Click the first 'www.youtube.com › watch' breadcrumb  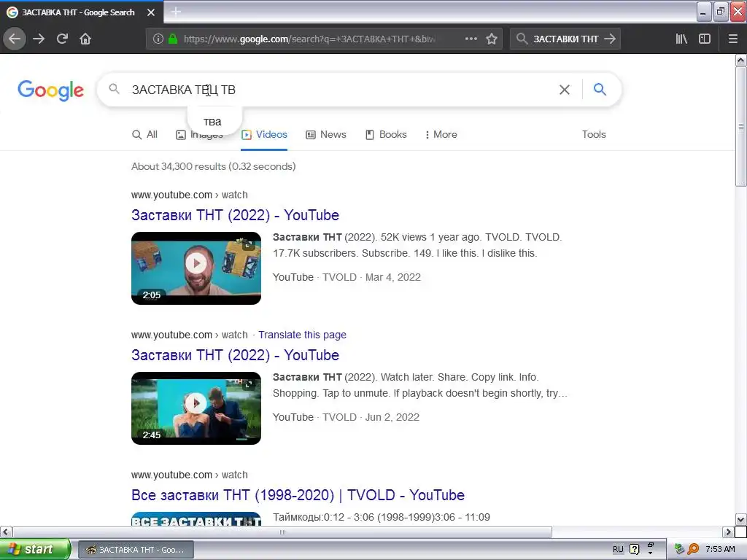click(x=190, y=195)
